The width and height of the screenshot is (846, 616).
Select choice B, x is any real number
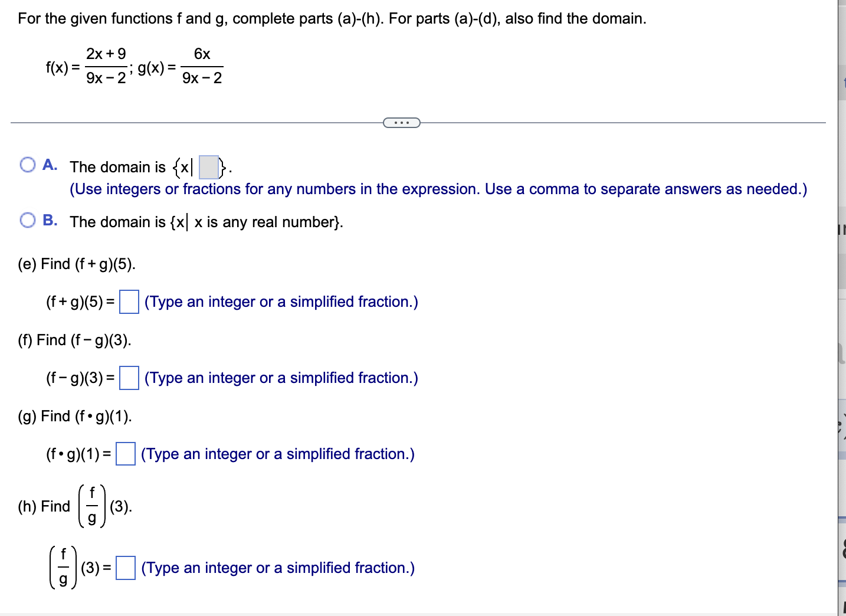coord(27,219)
